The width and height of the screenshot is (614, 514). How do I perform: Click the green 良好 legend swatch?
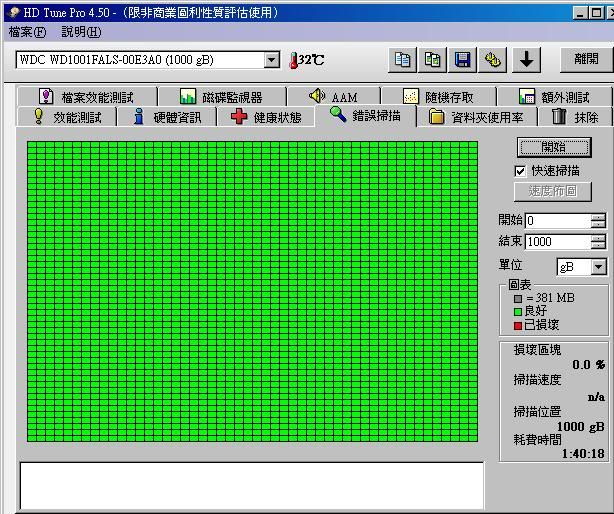[518, 312]
